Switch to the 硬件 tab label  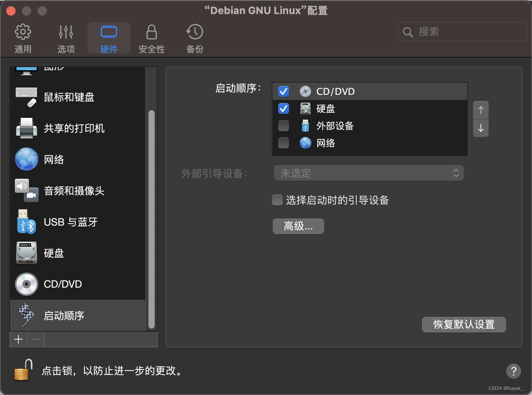click(x=109, y=49)
